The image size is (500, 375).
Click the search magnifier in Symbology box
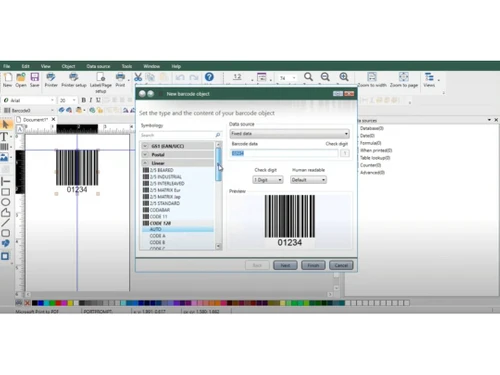pyautogui.click(x=218, y=135)
